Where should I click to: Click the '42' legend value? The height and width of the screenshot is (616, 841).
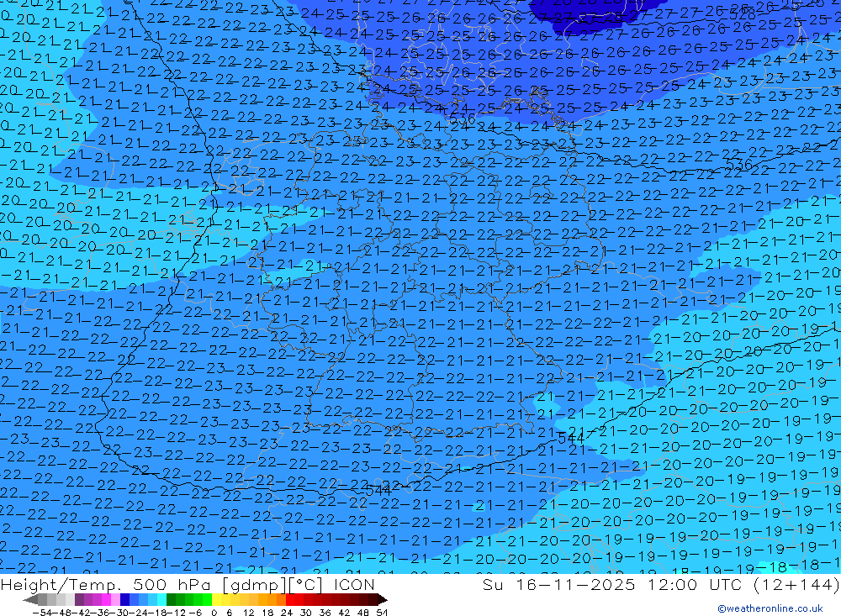tap(344, 613)
